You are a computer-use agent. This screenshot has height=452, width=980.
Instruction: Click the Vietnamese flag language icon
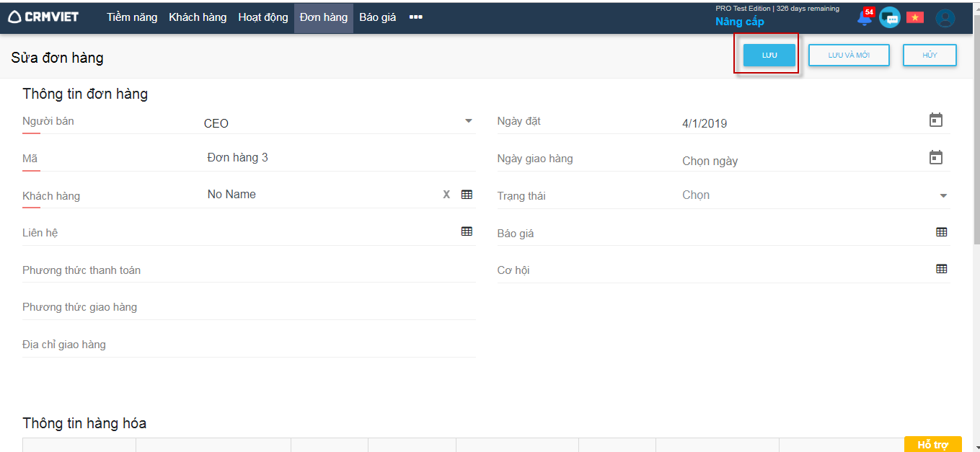pyautogui.click(x=915, y=17)
